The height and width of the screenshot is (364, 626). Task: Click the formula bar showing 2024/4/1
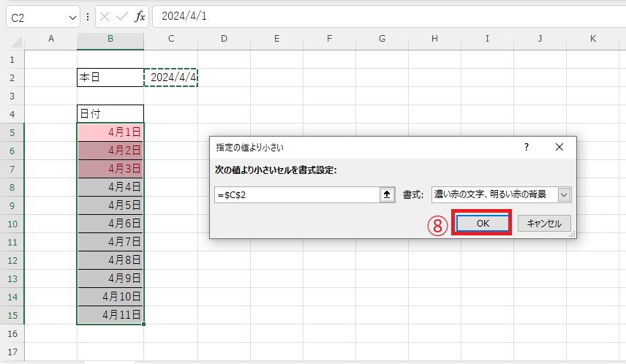389,16
